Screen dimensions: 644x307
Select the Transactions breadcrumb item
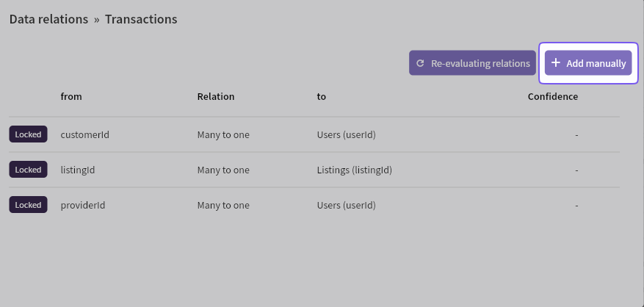141,19
